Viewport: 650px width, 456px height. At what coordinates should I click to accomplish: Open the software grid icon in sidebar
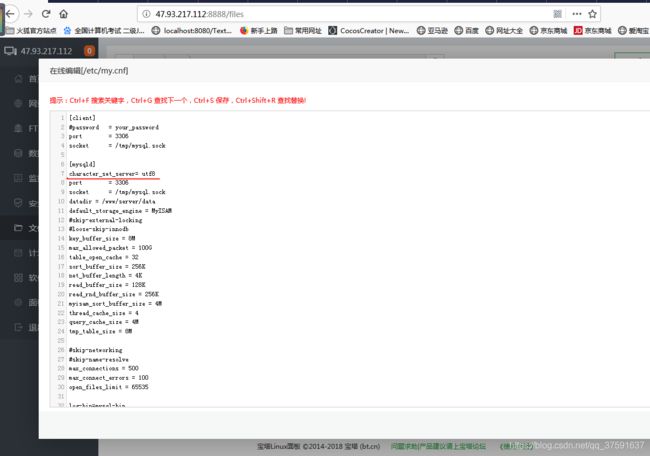point(18,277)
